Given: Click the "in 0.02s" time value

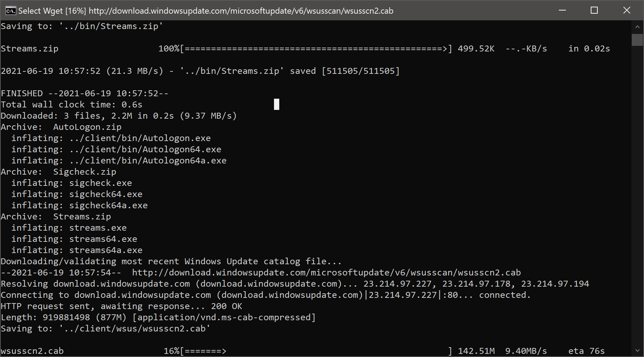Looking at the screenshot, I should (589, 49).
